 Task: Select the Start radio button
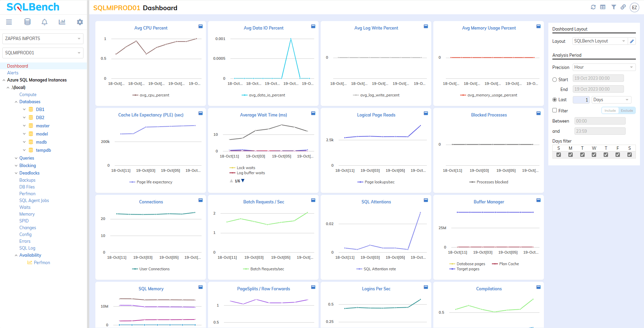point(555,80)
